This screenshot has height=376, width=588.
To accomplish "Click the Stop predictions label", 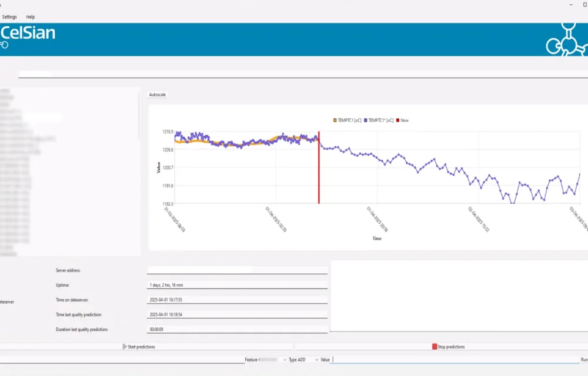I will (x=451, y=347).
